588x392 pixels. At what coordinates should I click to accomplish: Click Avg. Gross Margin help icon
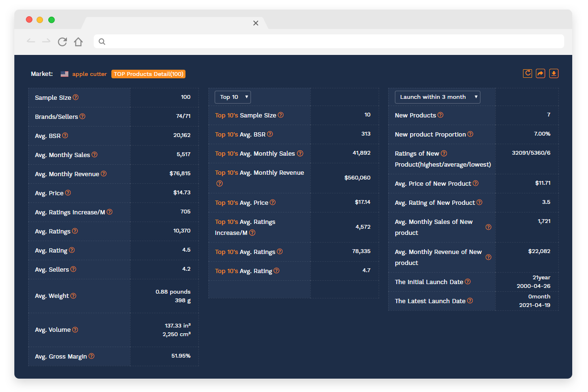pos(92,356)
